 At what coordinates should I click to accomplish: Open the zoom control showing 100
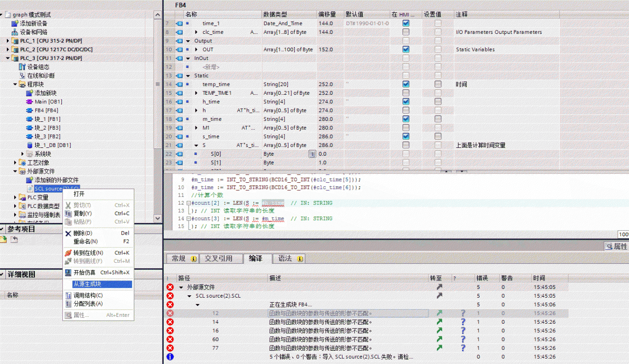623,234
